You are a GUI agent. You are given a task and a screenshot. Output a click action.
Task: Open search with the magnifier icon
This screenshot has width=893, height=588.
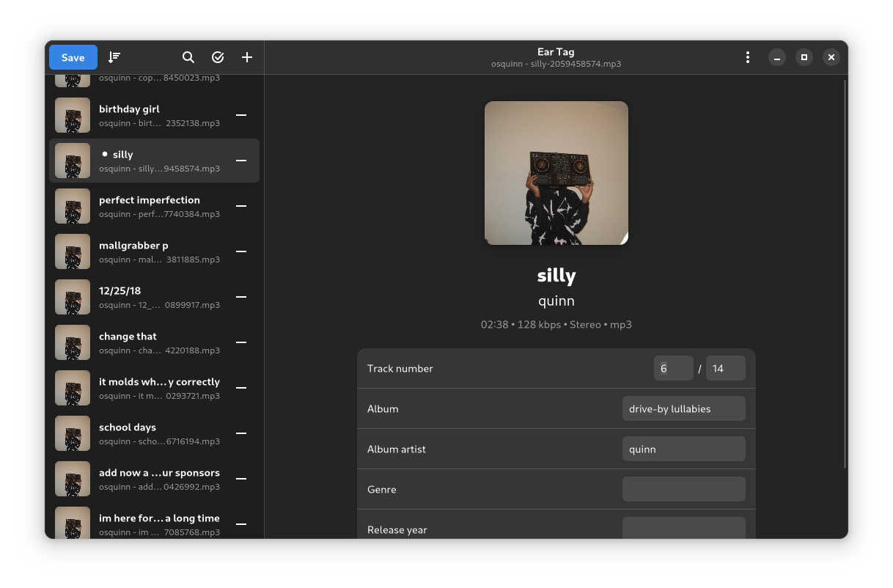[x=188, y=57]
